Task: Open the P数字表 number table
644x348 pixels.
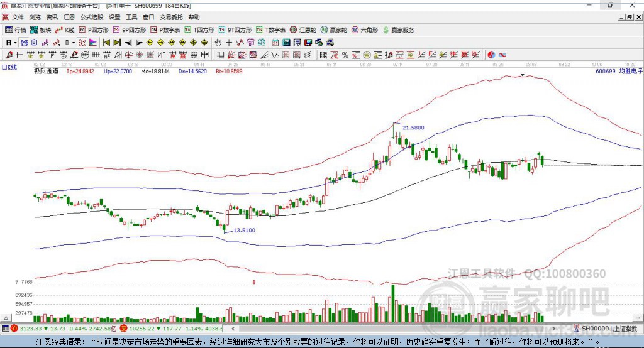Action: pyautogui.click(x=165, y=30)
